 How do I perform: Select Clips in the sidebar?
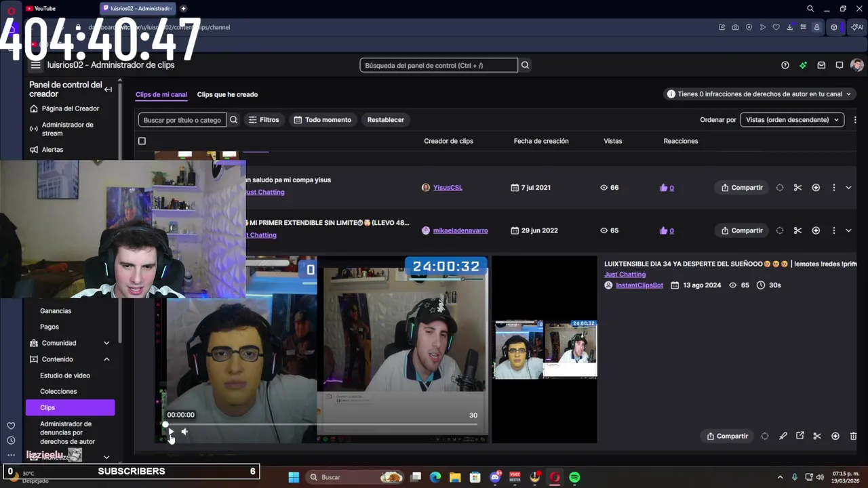71,407
